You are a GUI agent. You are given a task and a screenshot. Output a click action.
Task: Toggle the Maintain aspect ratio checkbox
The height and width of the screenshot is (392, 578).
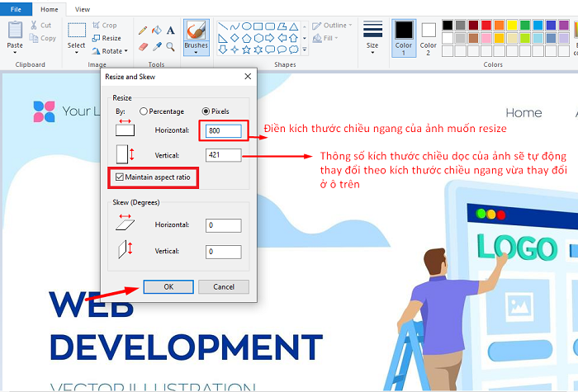pos(120,177)
